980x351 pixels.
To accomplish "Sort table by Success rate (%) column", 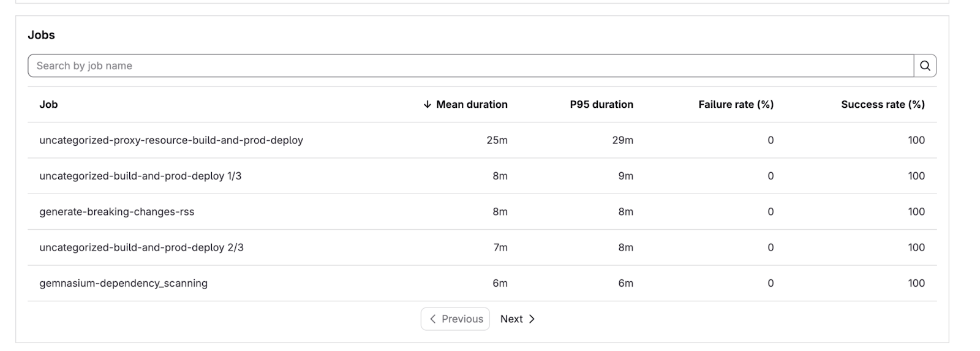I will [x=882, y=105].
